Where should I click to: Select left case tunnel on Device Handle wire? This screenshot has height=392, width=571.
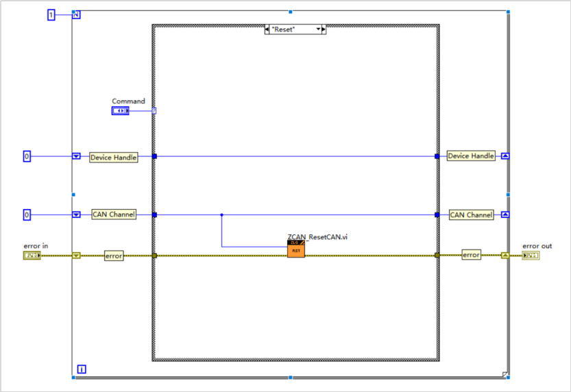point(154,156)
